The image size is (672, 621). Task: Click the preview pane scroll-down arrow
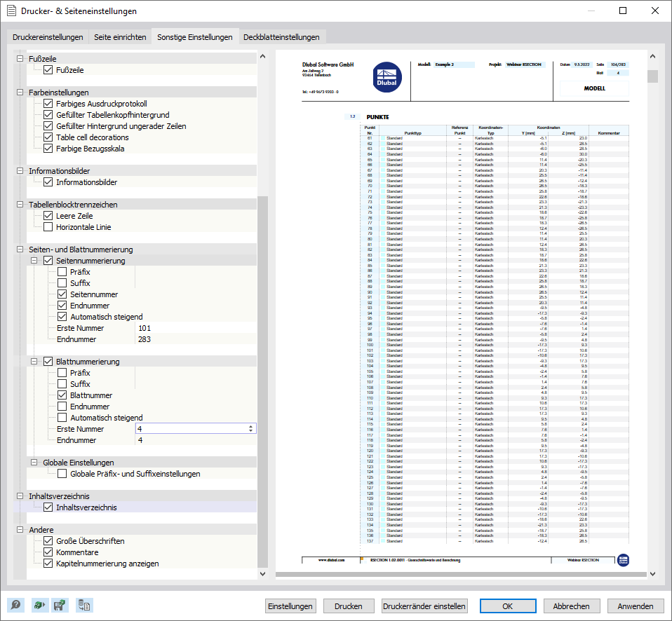[x=652, y=574]
